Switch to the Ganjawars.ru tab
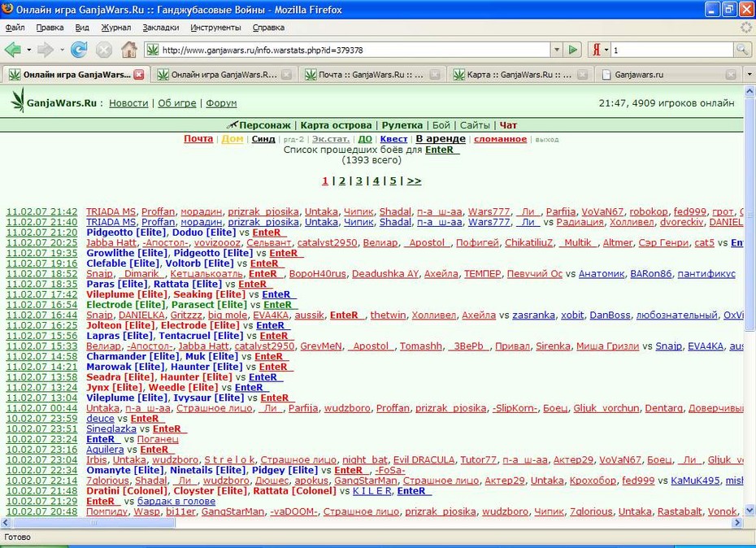The image size is (756, 548). 667,74
